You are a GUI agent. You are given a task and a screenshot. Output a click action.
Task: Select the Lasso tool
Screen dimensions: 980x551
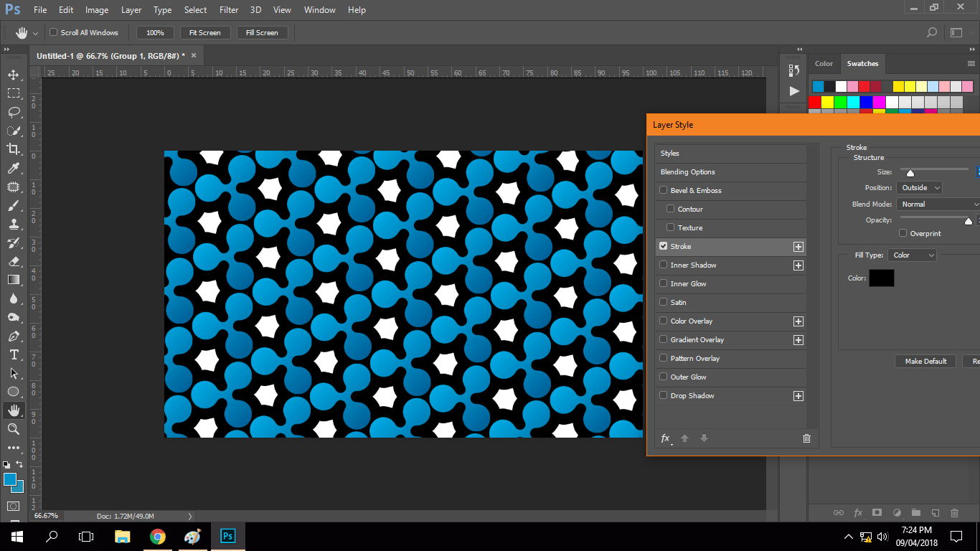[14, 112]
